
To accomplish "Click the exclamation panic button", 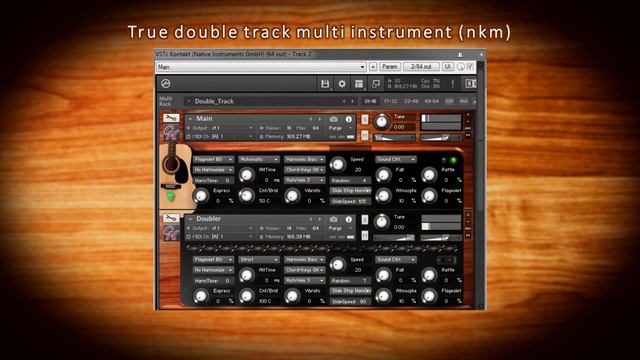I will coord(452,84).
